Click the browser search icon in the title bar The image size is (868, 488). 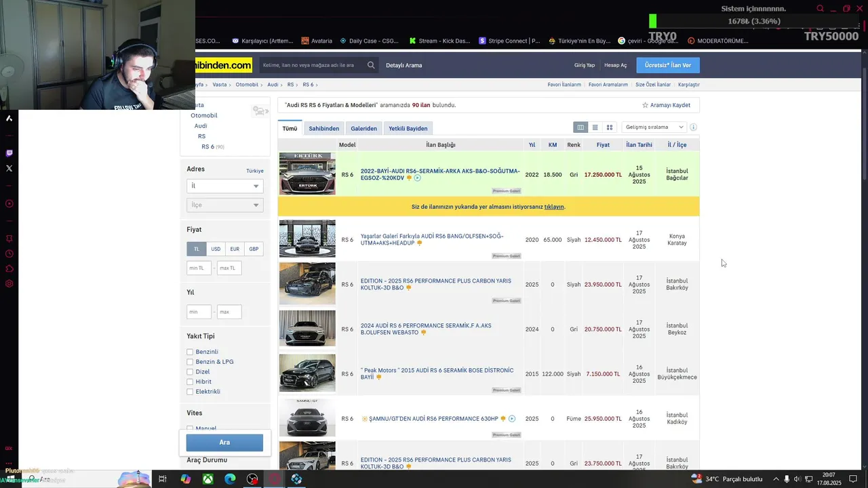(820, 9)
